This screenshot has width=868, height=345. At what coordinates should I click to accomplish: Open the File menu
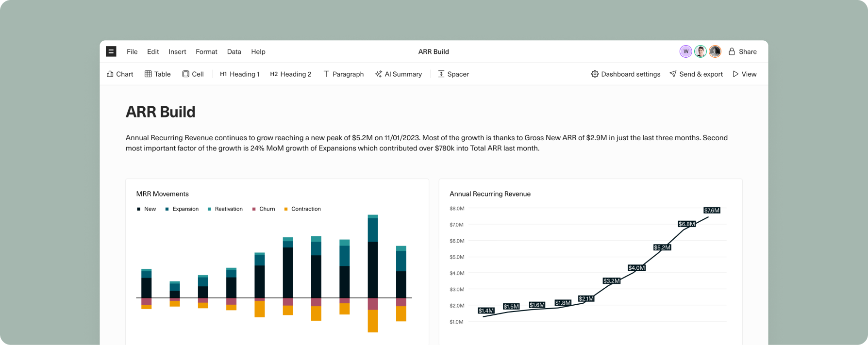point(132,51)
